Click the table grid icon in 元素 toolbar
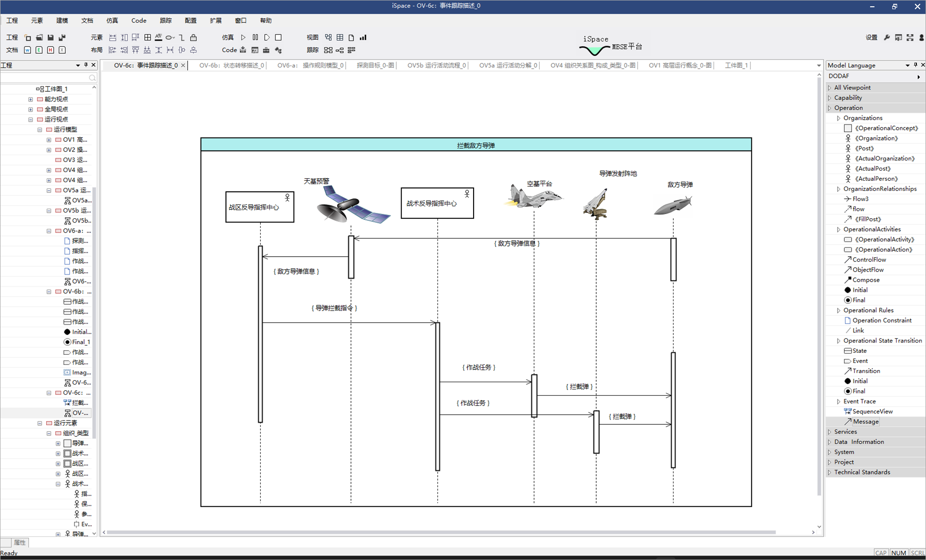The width and height of the screenshot is (926, 560). point(148,37)
